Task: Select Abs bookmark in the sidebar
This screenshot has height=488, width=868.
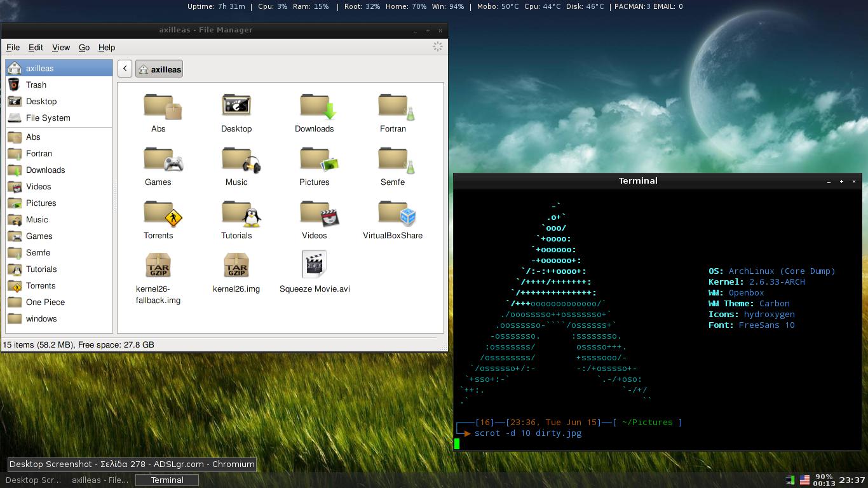Action: (x=58, y=137)
